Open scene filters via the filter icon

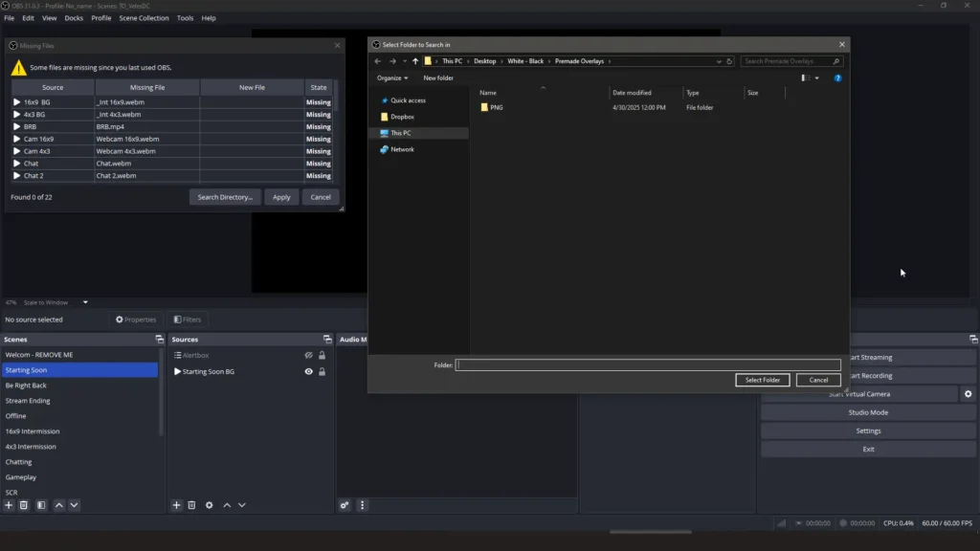41,505
